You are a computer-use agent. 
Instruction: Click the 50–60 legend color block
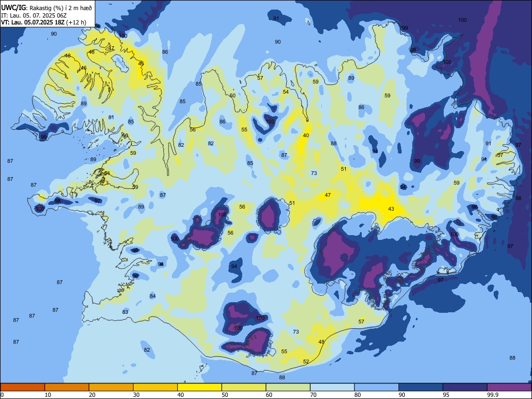[244, 387]
